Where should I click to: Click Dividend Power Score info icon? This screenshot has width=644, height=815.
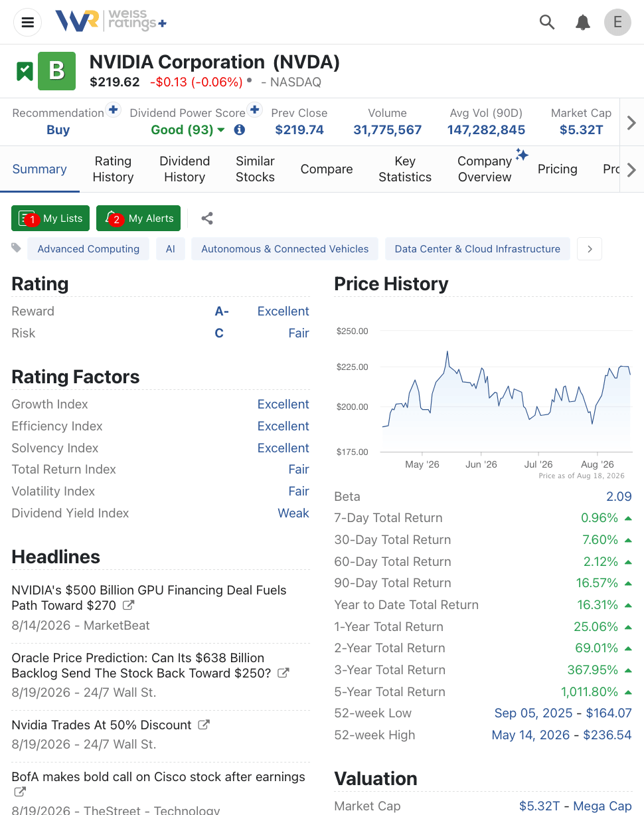coord(240,130)
